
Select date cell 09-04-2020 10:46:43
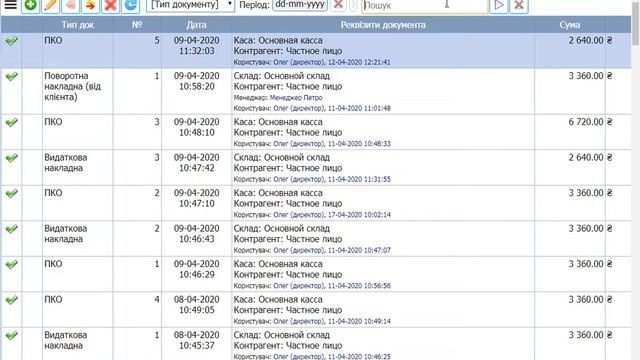(x=196, y=239)
